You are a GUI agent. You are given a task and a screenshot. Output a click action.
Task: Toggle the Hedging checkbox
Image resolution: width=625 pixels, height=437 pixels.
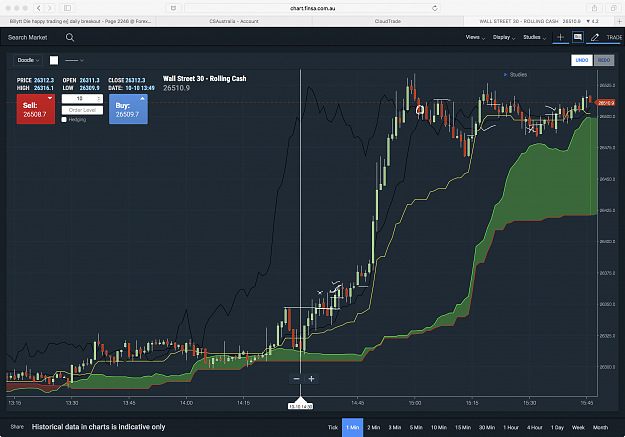tap(64, 120)
